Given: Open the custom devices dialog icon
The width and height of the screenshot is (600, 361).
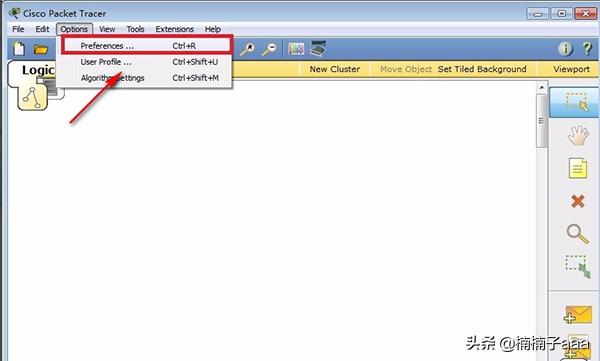Looking at the screenshot, I should coord(318,48).
